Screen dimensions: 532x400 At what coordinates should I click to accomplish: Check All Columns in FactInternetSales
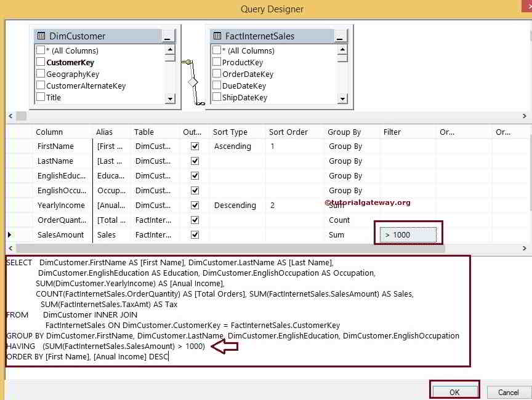(x=217, y=50)
